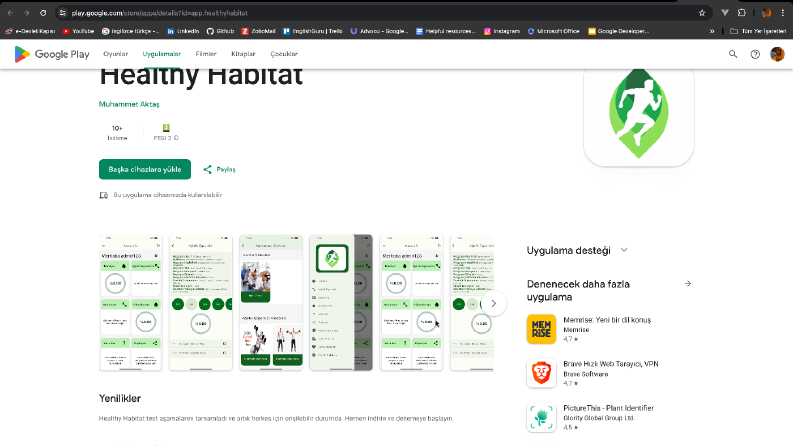The image size is (793, 446).
Task: Open the first app screenshot thumbnail
Action: 130,303
